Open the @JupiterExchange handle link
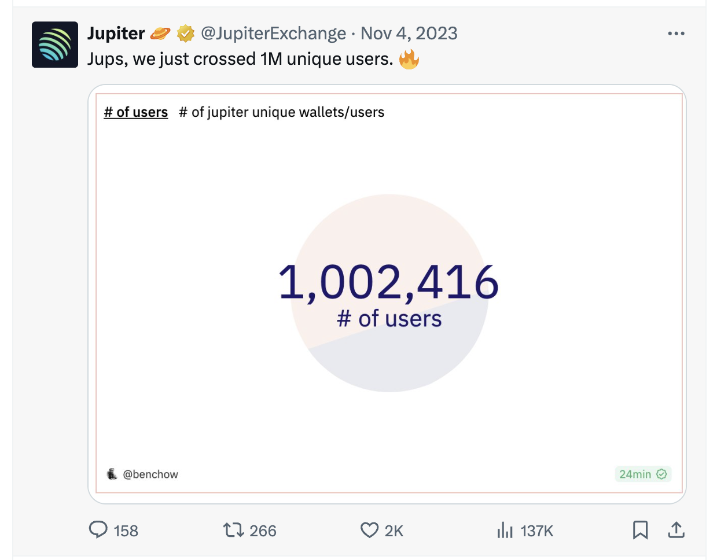The image size is (728, 560). [x=273, y=34]
